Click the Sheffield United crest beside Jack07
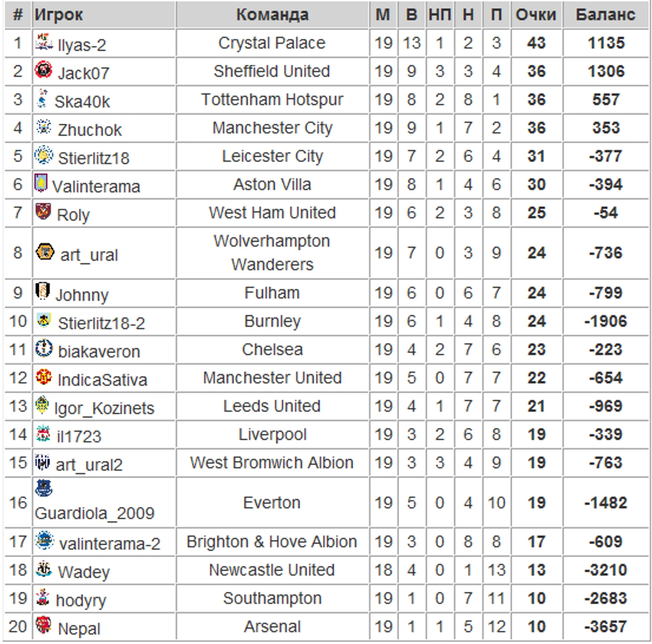This screenshot has height=644, width=652. (44, 69)
